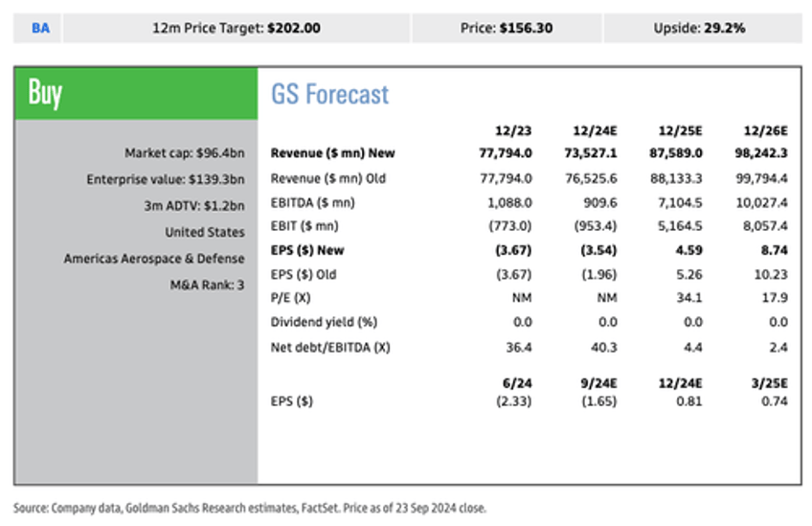Screen dimensions: 812x526
Task: Click Net debt/EBITDA value 2.4
Action: tap(778, 348)
